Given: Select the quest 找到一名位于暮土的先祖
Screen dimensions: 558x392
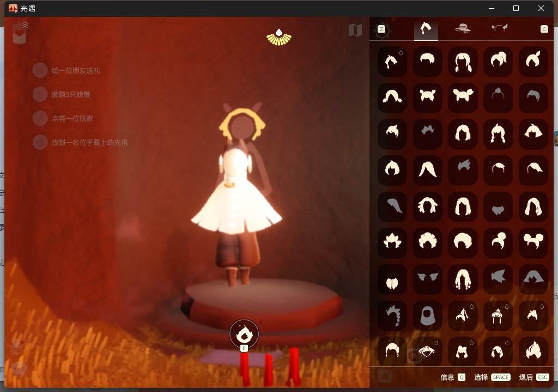Looking at the screenshot, I should [x=81, y=143].
